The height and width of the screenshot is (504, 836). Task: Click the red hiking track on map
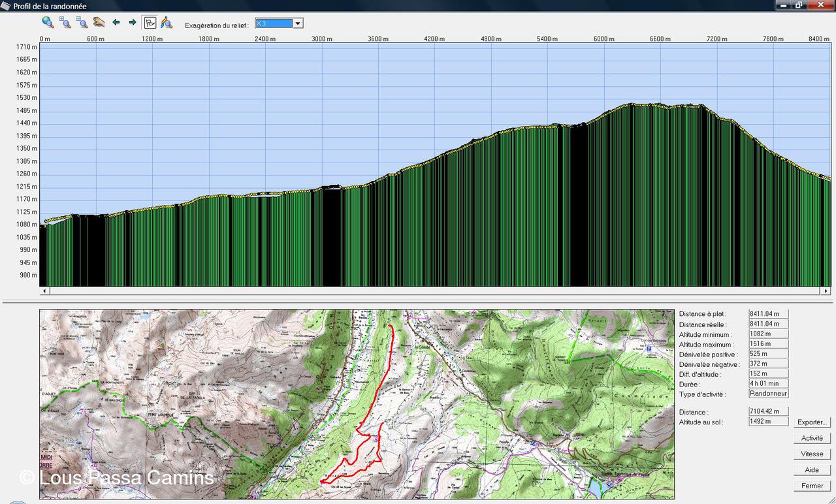[391, 366]
